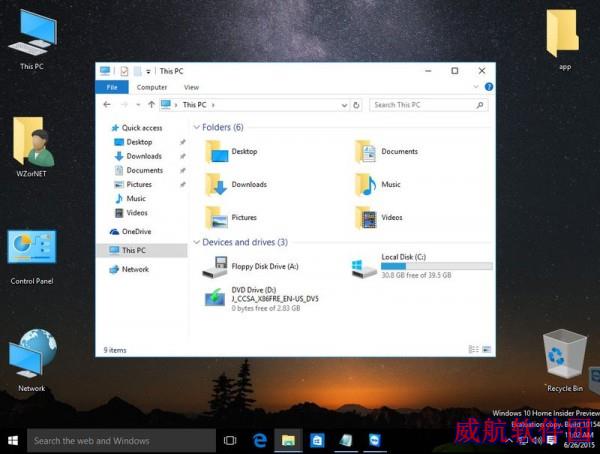Go forward with the Forward arrow
This screenshot has height=454, width=600.
pyautogui.click(x=124, y=105)
